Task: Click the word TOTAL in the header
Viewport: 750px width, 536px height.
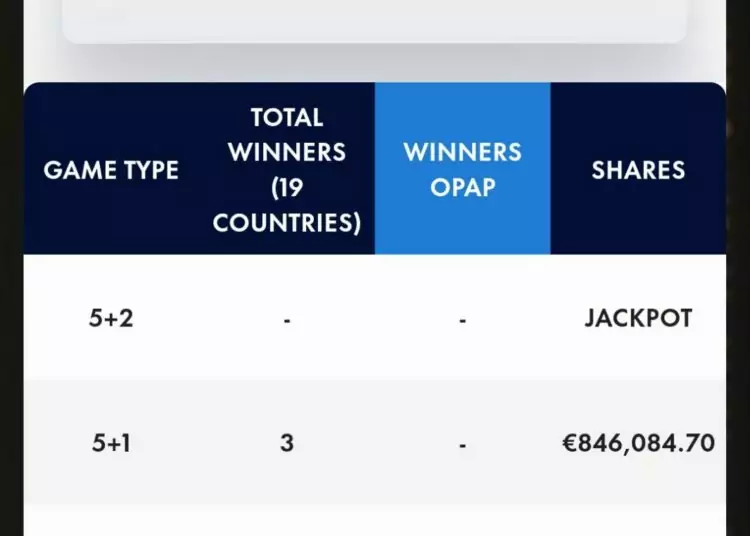Action: pyautogui.click(x=287, y=118)
